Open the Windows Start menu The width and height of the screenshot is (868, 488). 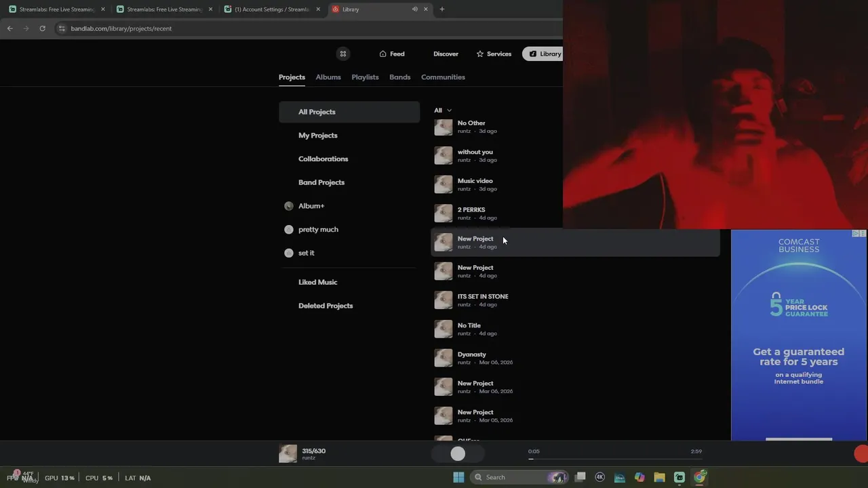(x=458, y=477)
